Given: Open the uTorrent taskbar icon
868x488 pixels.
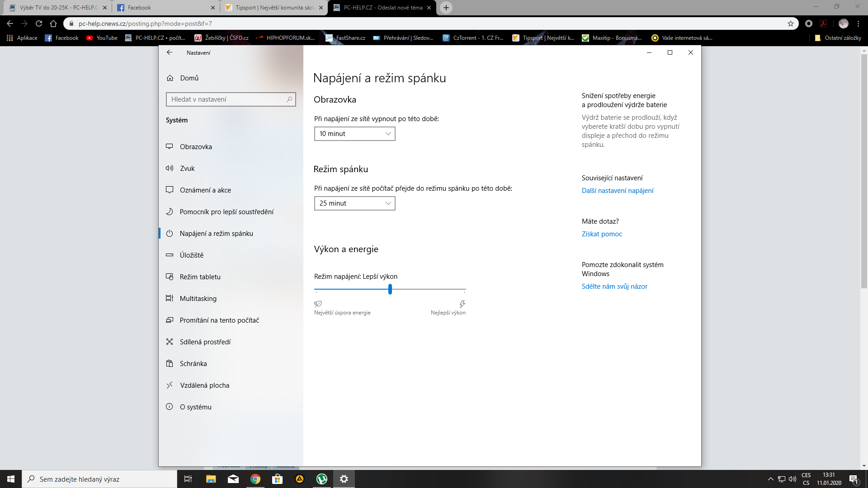Looking at the screenshot, I should click(x=322, y=479).
